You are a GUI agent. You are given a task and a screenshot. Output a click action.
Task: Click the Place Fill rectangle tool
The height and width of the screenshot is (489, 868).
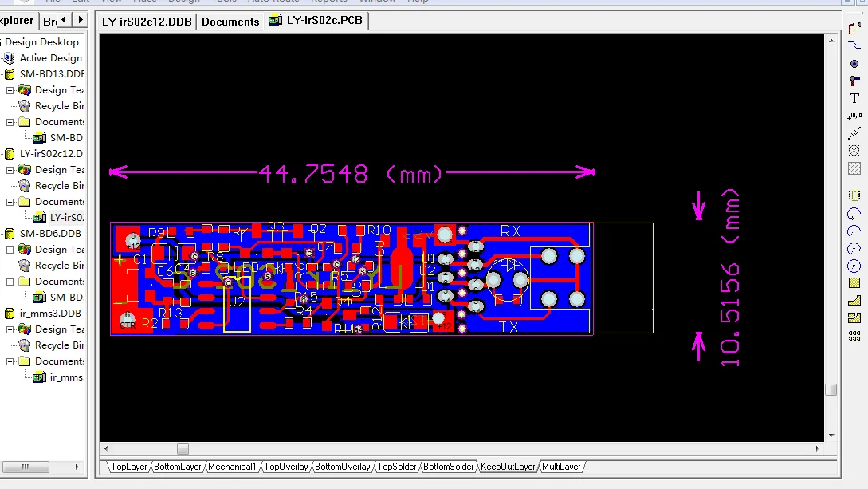[x=854, y=283]
